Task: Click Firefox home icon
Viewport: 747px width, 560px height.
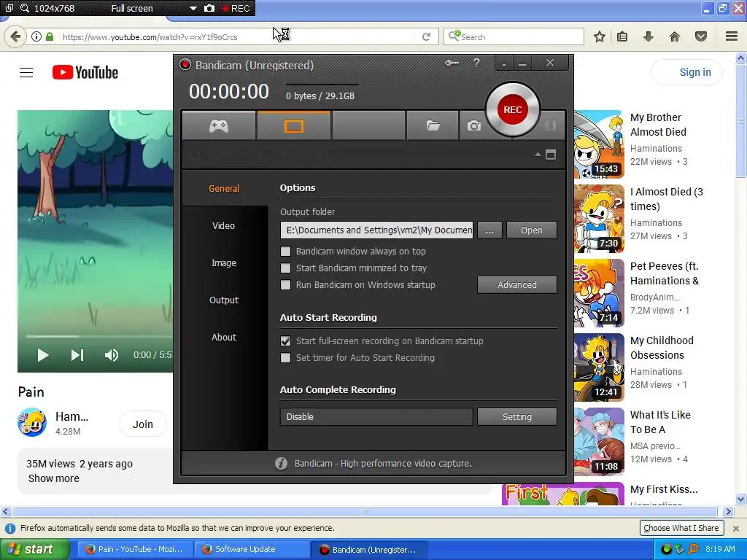Action: click(x=675, y=36)
